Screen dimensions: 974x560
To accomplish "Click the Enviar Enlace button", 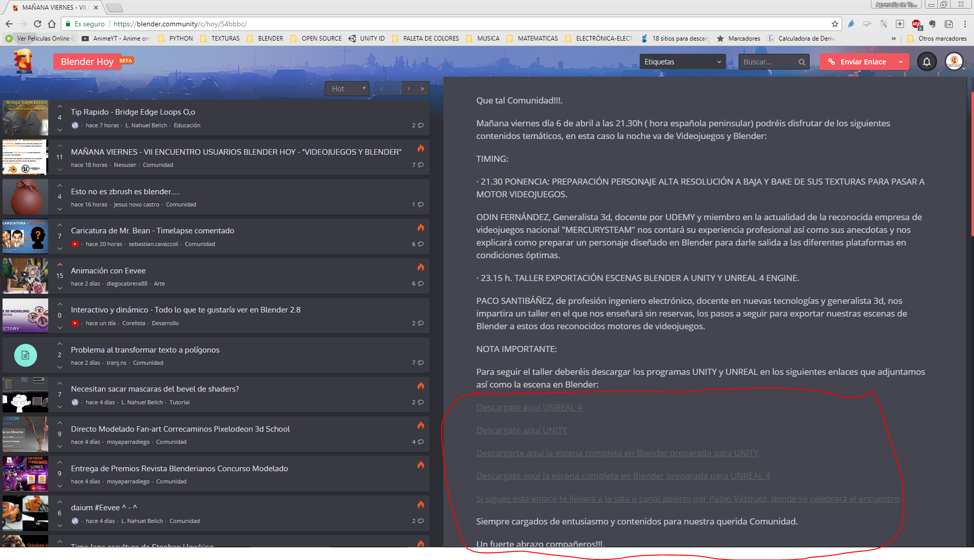I will click(857, 62).
